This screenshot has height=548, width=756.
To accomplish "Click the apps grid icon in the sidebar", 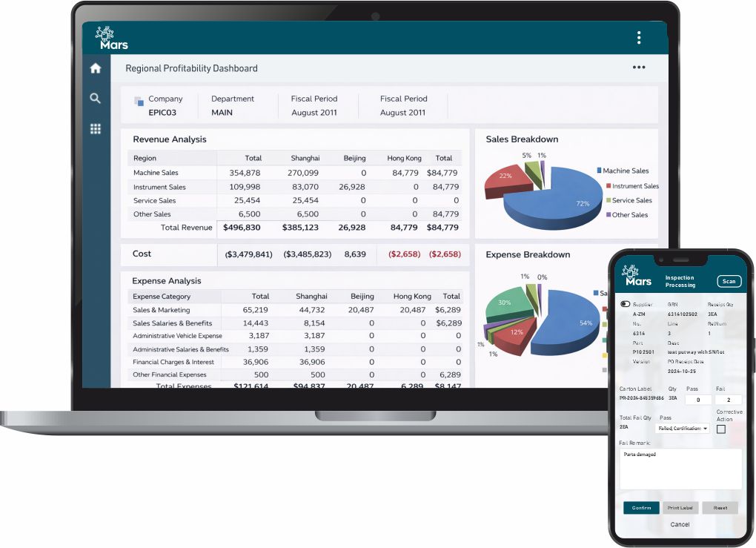I will tap(95, 128).
